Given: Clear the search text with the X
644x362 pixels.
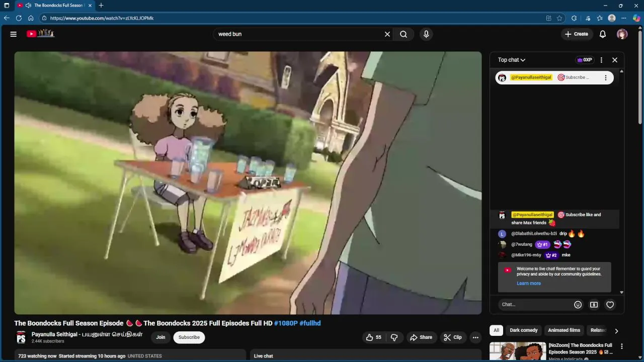Looking at the screenshot, I should (x=387, y=34).
